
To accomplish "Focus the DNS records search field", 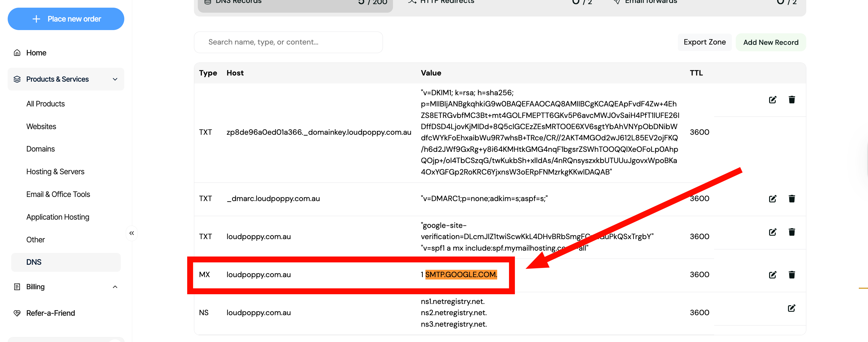I will 288,42.
